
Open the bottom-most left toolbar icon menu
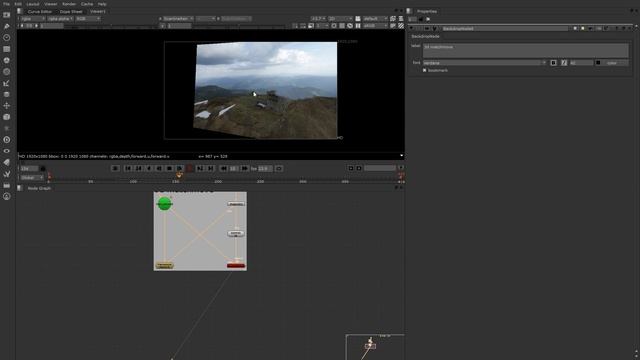point(7,196)
